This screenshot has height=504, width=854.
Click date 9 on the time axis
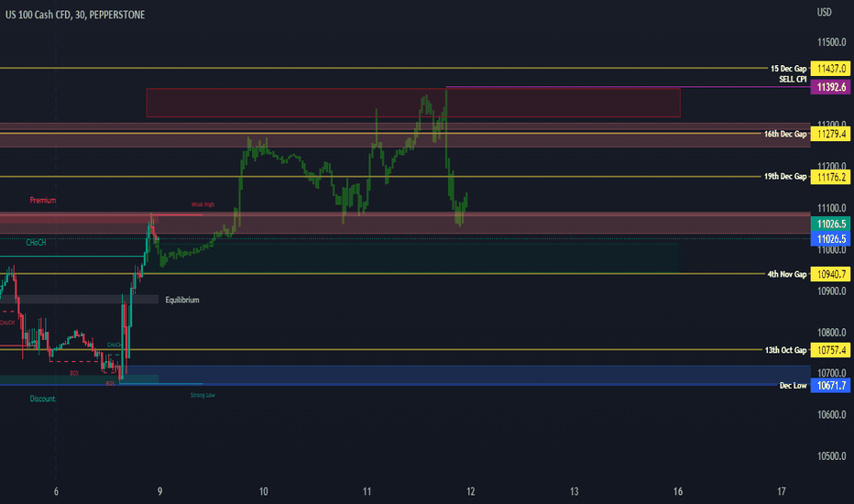coord(159,491)
